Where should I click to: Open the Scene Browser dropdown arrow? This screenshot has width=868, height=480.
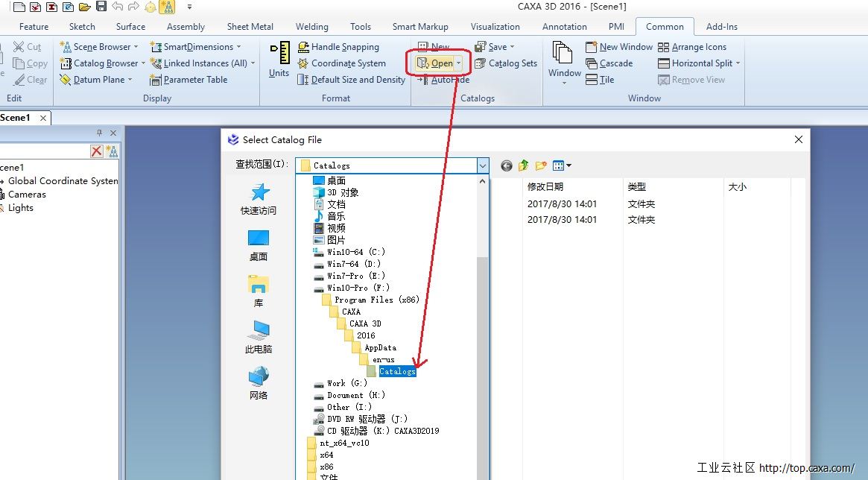coord(136,47)
